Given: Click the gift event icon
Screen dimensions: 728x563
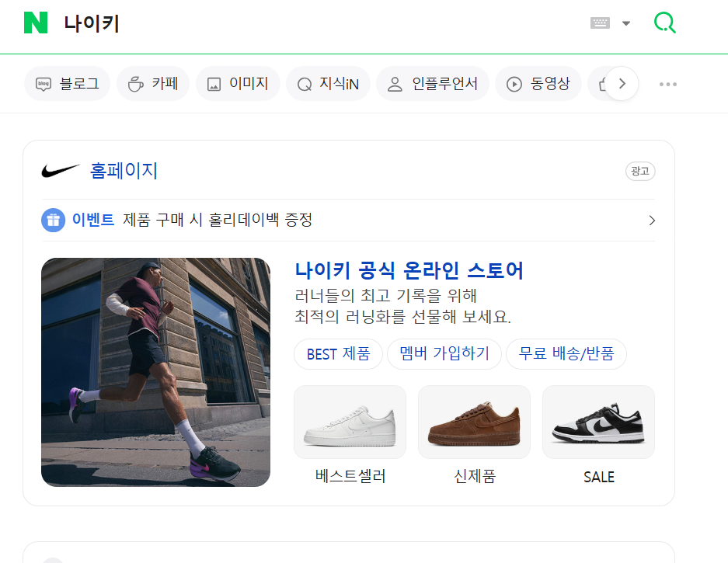Looking at the screenshot, I should pyautogui.click(x=54, y=220).
